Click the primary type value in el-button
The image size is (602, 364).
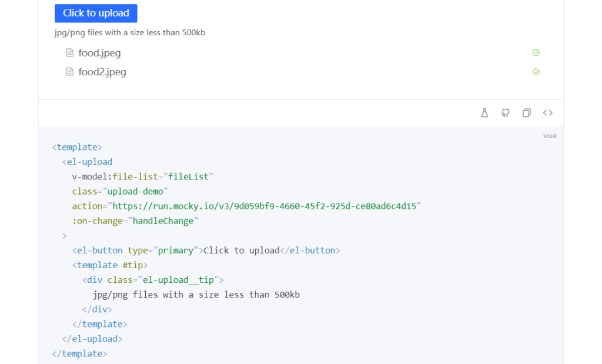point(176,251)
